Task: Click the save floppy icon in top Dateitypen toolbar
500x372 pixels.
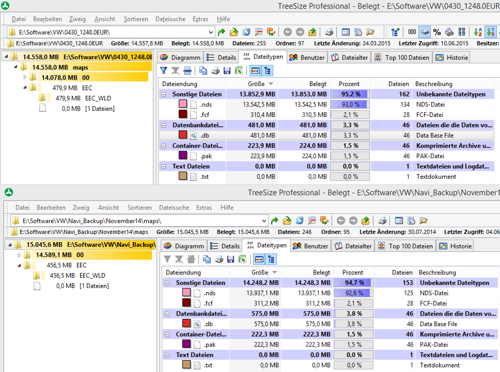Action: click(227, 71)
